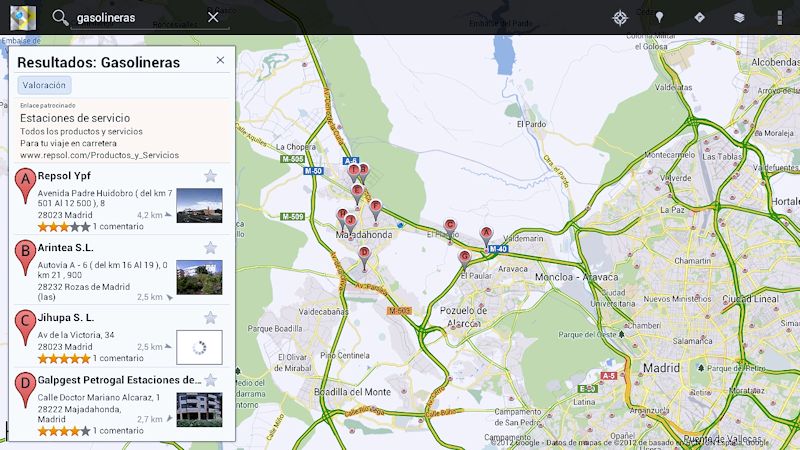Select the Arintea S.L. result title
The width and height of the screenshot is (800, 450).
pyautogui.click(x=65, y=248)
